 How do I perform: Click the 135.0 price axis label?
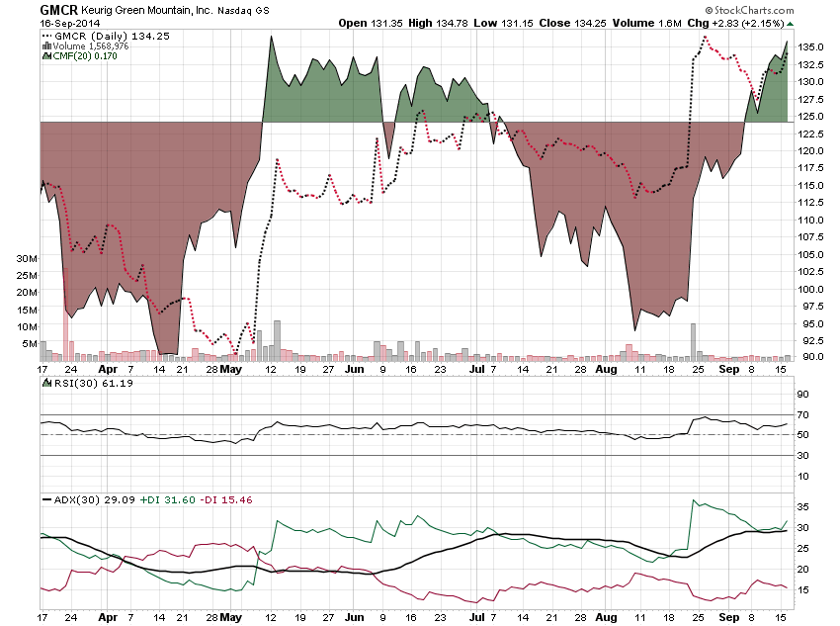coord(810,47)
